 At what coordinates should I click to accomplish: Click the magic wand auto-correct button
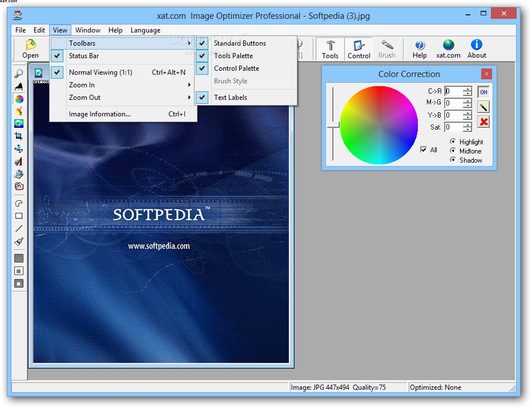(483, 107)
